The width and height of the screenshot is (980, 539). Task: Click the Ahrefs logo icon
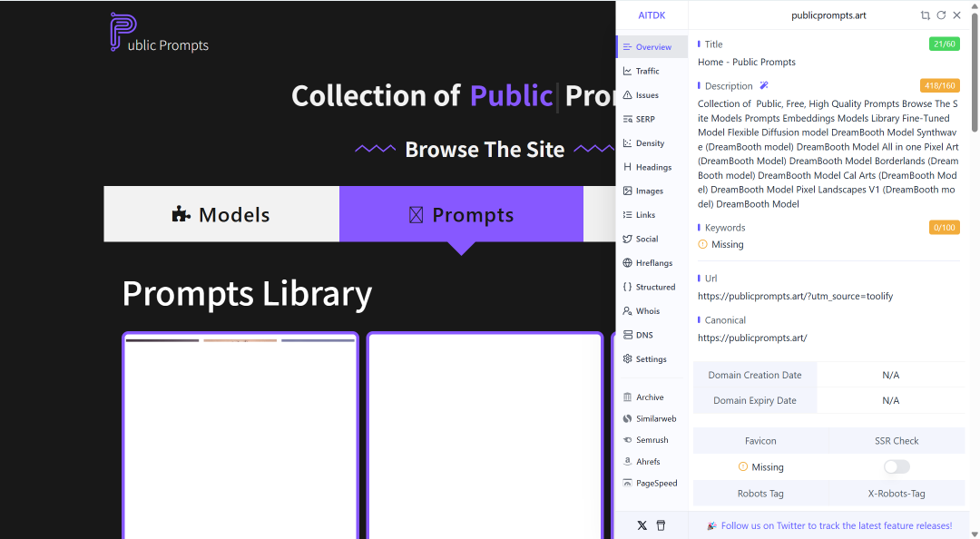(x=628, y=462)
